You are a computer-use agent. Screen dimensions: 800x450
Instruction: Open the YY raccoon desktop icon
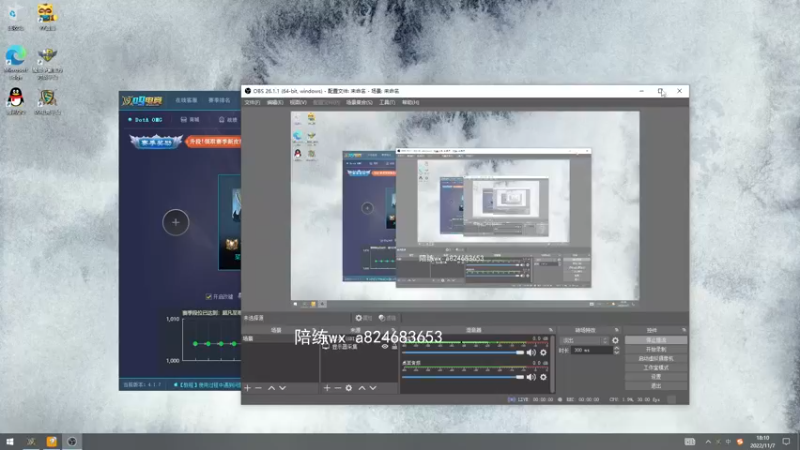pyautogui.click(x=47, y=17)
